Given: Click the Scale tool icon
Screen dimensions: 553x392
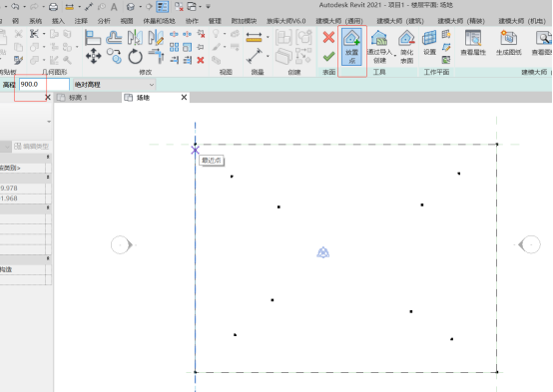Looking at the screenshot, I should (x=188, y=47).
